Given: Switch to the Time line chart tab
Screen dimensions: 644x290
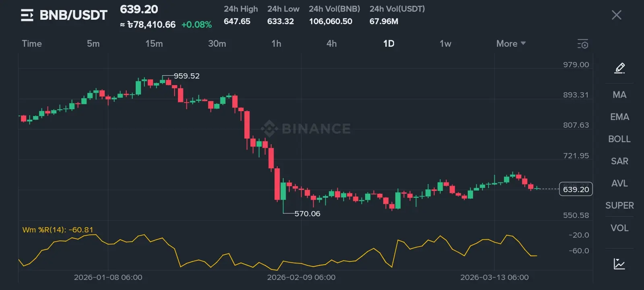Looking at the screenshot, I should (x=32, y=43).
